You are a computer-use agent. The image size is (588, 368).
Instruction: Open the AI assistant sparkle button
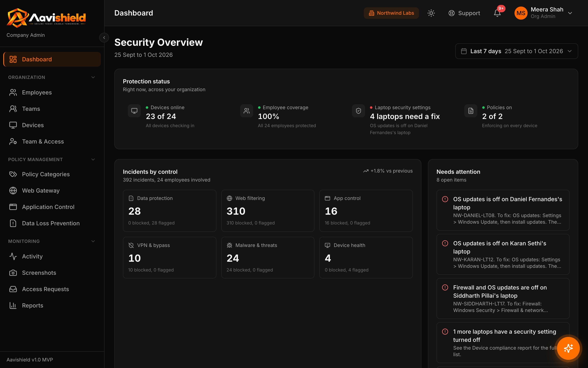click(568, 348)
